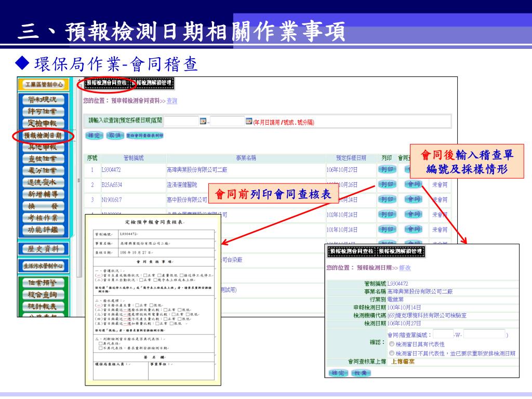Viewport: 532px width, 399px height.
Task: Open calendar picker for the start date
Action: tap(203, 121)
